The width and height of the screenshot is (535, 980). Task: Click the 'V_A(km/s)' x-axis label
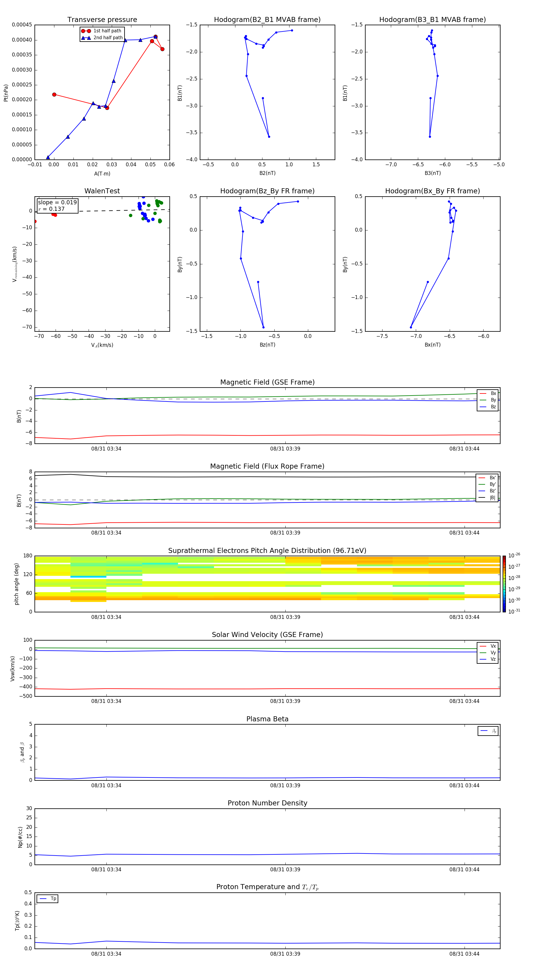pos(102,345)
